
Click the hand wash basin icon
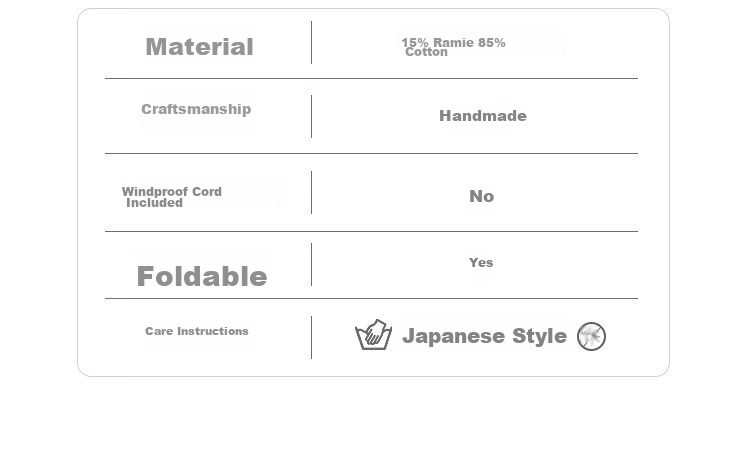(374, 335)
